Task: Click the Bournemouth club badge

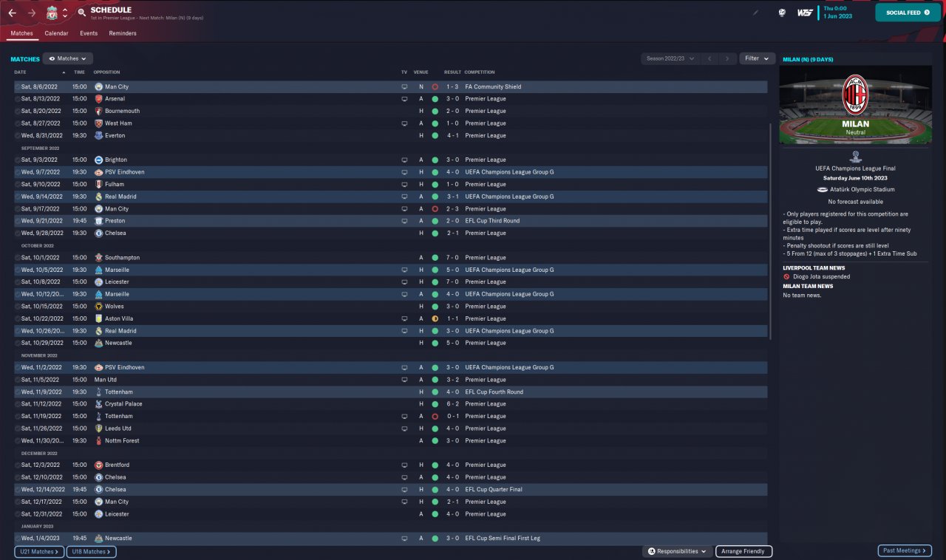Action: [x=98, y=111]
